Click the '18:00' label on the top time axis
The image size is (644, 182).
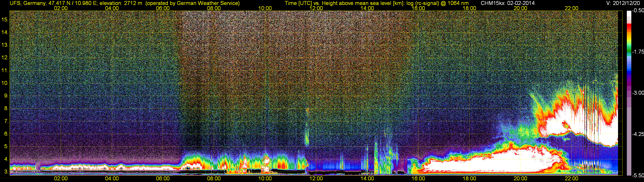tap(469, 8)
